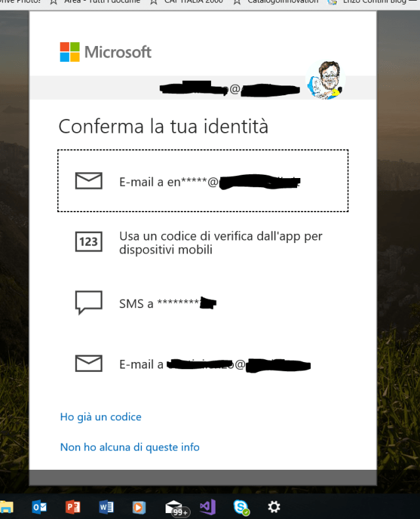Open the media player icon in the taskbar
The width and height of the screenshot is (420, 519).
139,507
